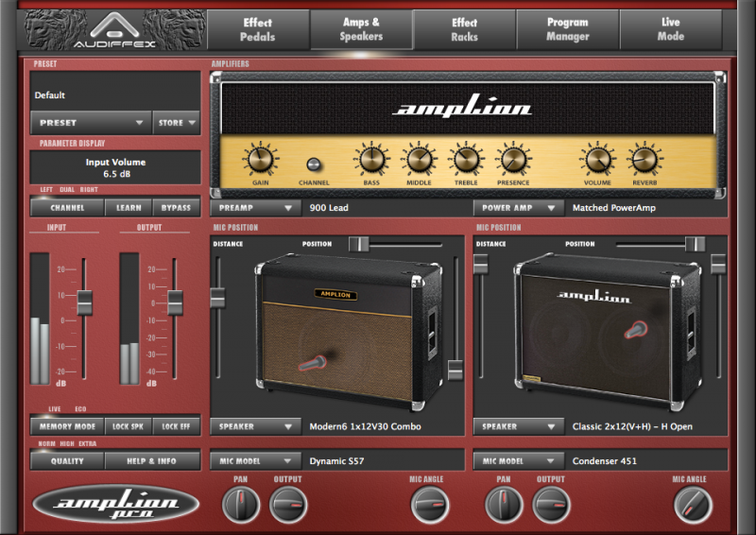Click the output level meter
This screenshot has width=756, height=535.
pos(129,319)
